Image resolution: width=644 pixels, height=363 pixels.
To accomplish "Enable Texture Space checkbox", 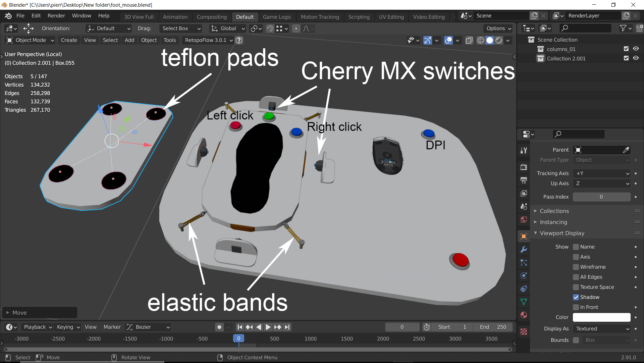I will tap(576, 287).
